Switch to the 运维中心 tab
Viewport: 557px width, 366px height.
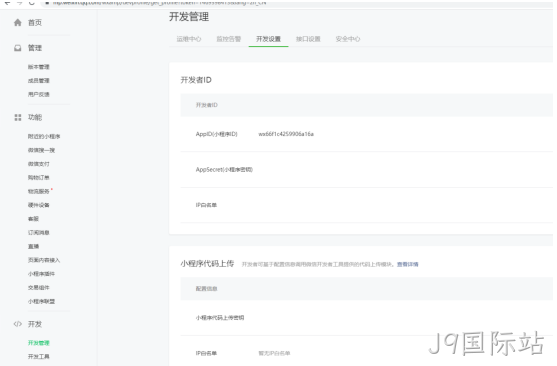[189, 39]
